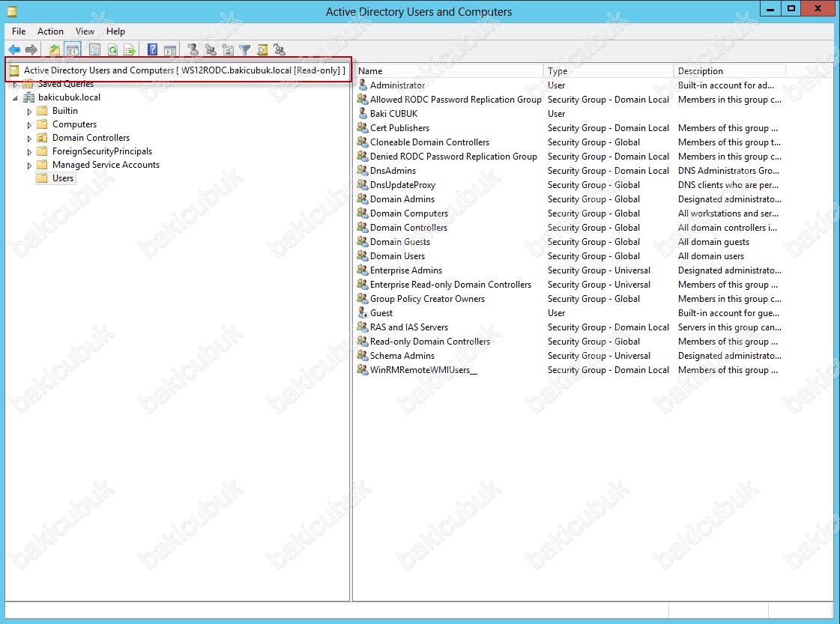This screenshot has height=624, width=840.
Task: Click the Domain Controllers OU folder icon
Action: pyautogui.click(x=42, y=138)
